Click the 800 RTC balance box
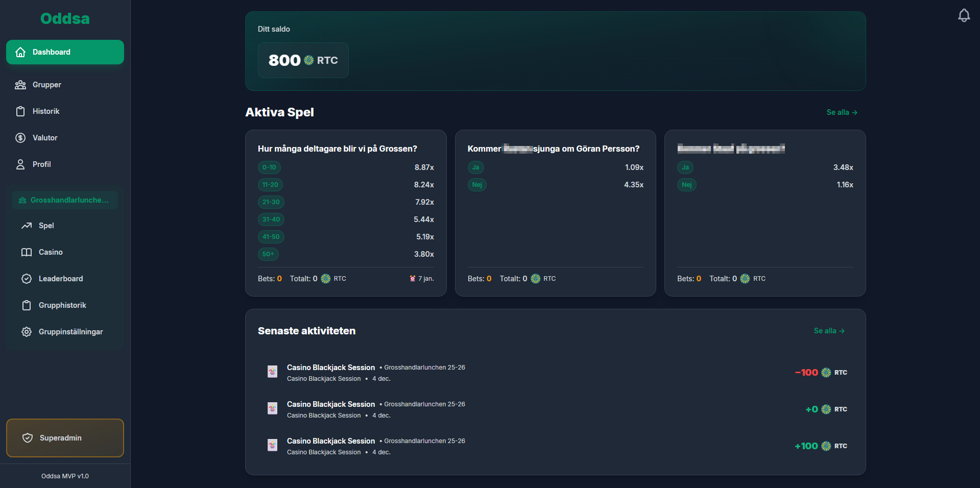The image size is (980, 488). [303, 60]
